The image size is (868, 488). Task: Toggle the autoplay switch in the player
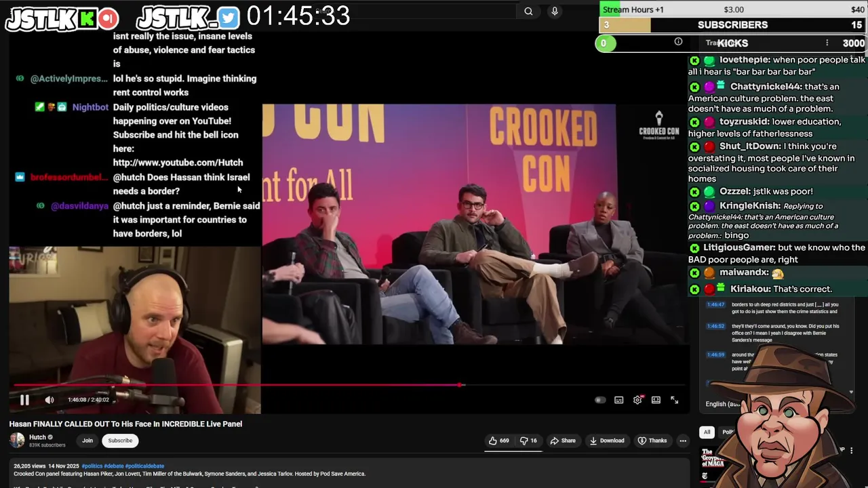(599, 400)
